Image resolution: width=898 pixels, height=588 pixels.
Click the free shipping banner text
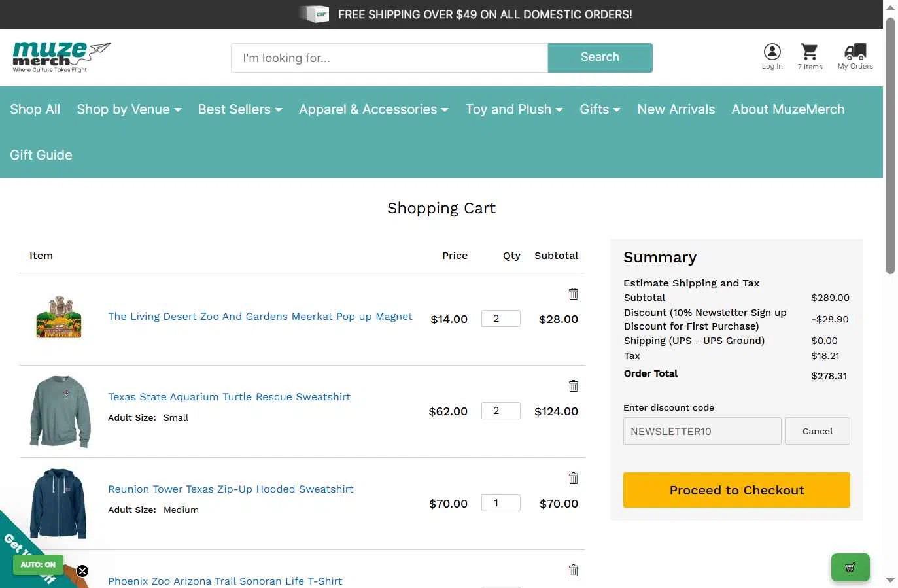(x=485, y=14)
